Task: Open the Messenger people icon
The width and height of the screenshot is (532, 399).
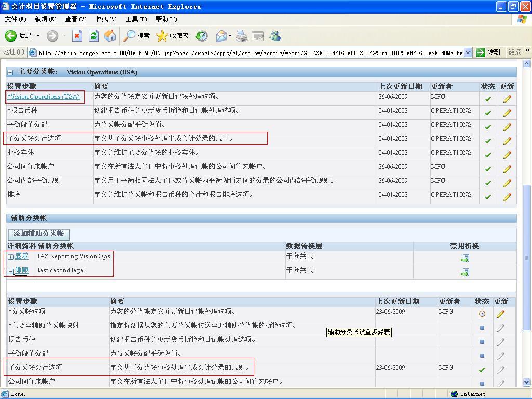Action: pyautogui.click(x=275, y=36)
